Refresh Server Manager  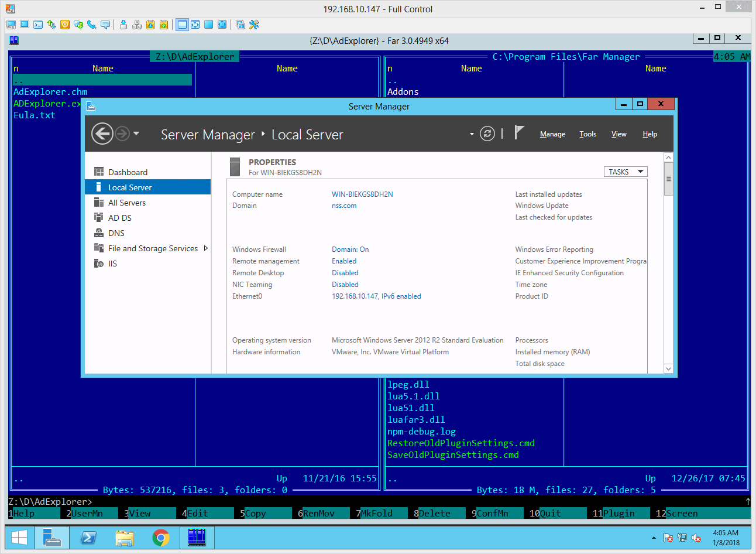(x=487, y=134)
